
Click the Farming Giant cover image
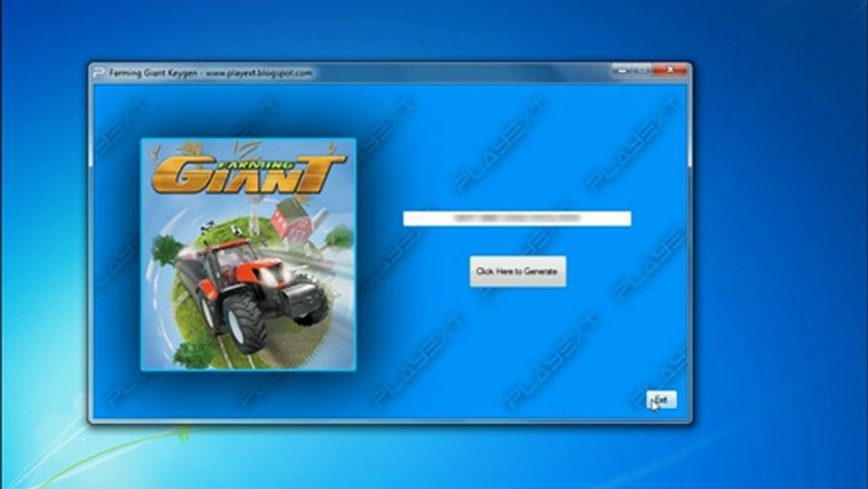(x=248, y=254)
